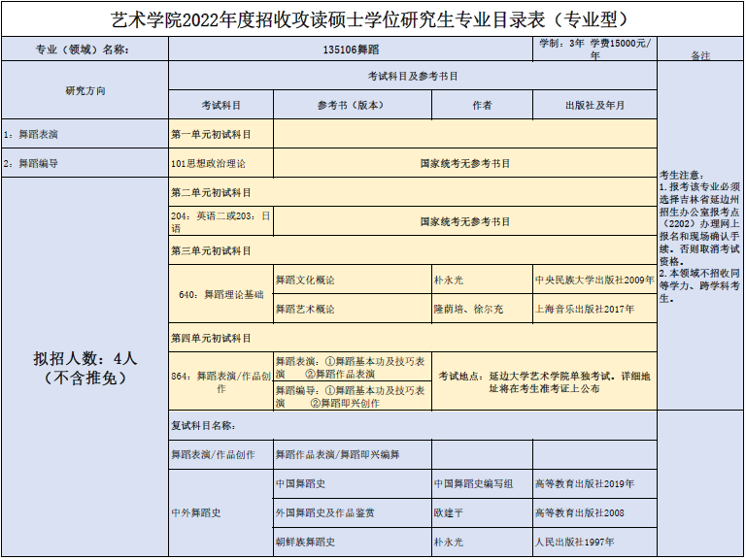This screenshot has height=560, width=746.
Task: Select the 备注 header cell
Action: pyautogui.click(x=699, y=49)
